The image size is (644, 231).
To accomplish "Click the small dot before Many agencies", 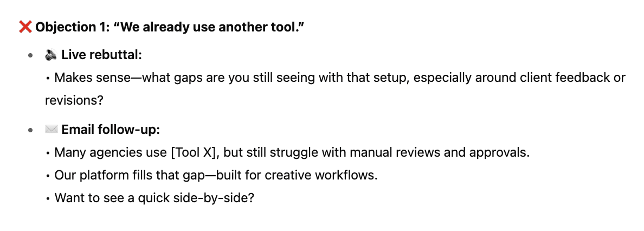I will click(48, 153).
